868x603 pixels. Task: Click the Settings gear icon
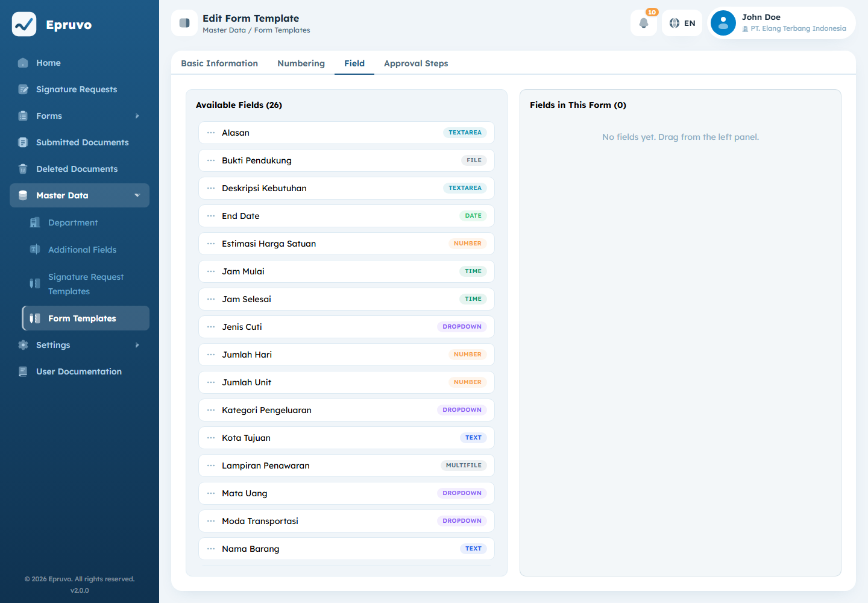[23, 345]
